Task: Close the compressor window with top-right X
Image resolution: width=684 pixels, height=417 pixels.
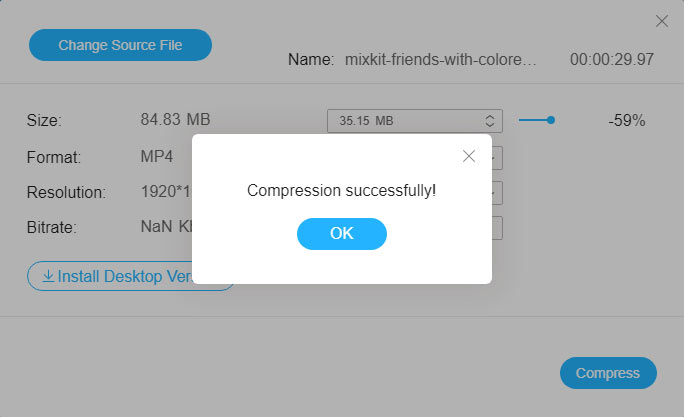Action: point(661,21)
